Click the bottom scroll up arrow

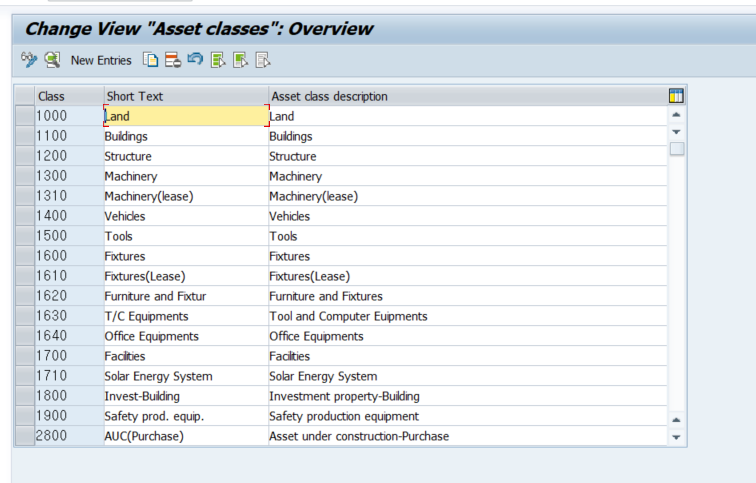coord(676,420)
